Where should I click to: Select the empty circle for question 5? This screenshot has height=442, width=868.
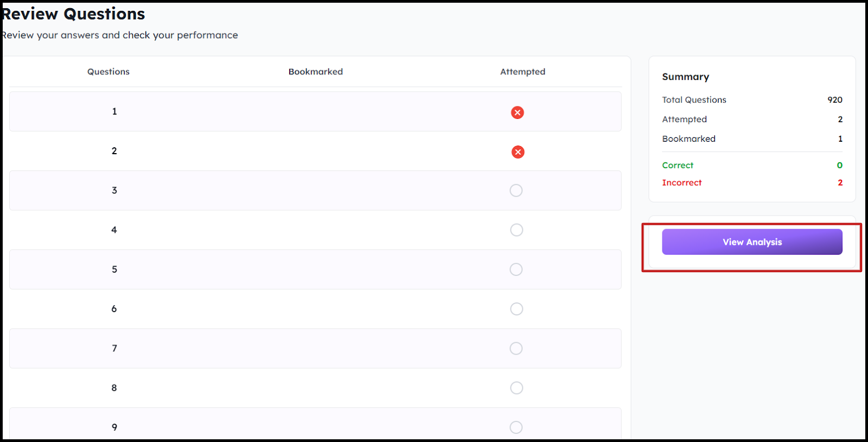[516, 269]
